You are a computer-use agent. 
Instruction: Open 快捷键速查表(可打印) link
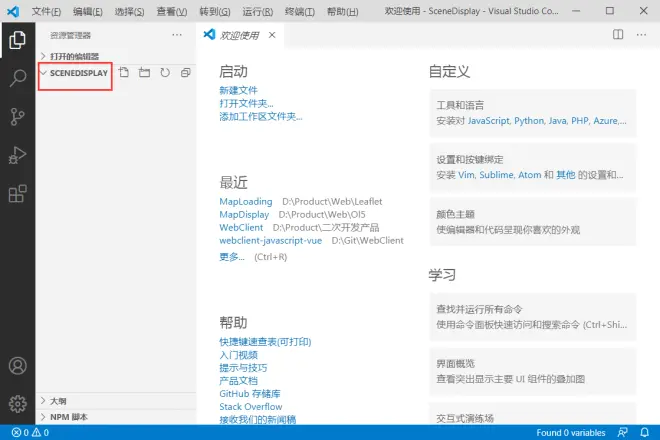coord(265,341)
